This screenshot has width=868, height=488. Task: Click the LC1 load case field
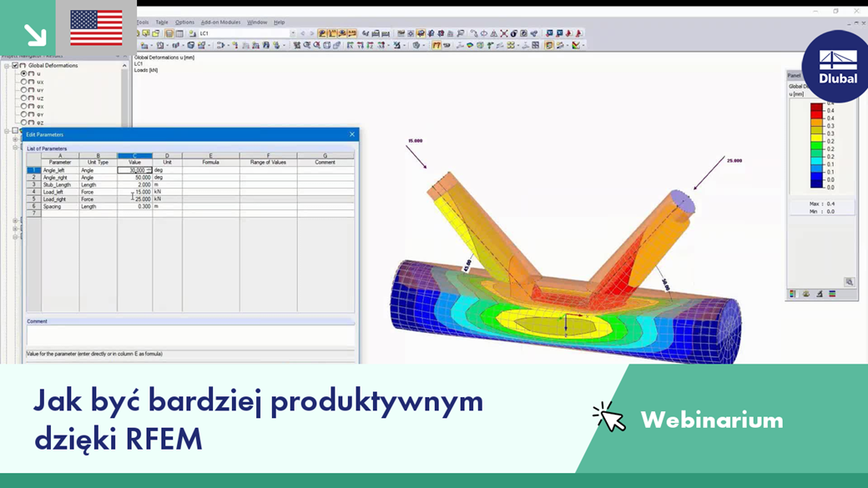[244, 33]
